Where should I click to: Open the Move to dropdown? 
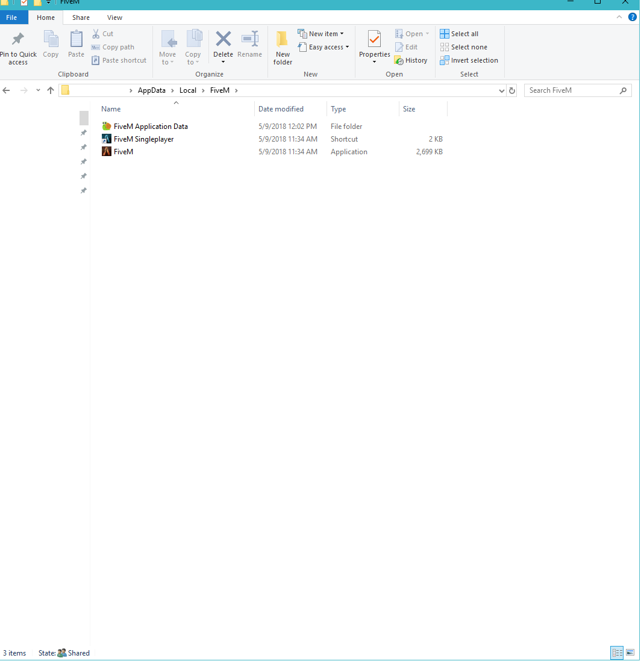coord(167,48)
